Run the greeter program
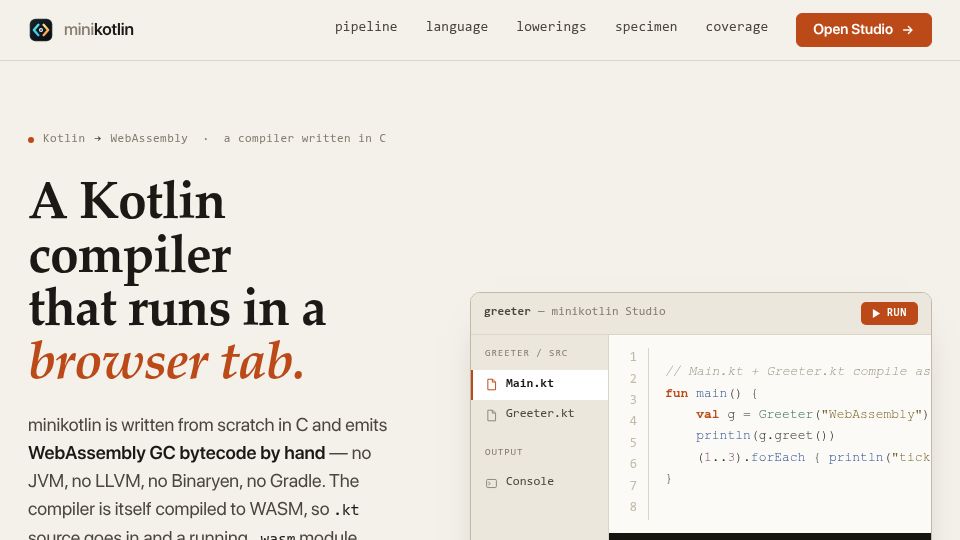 [889, 313]
